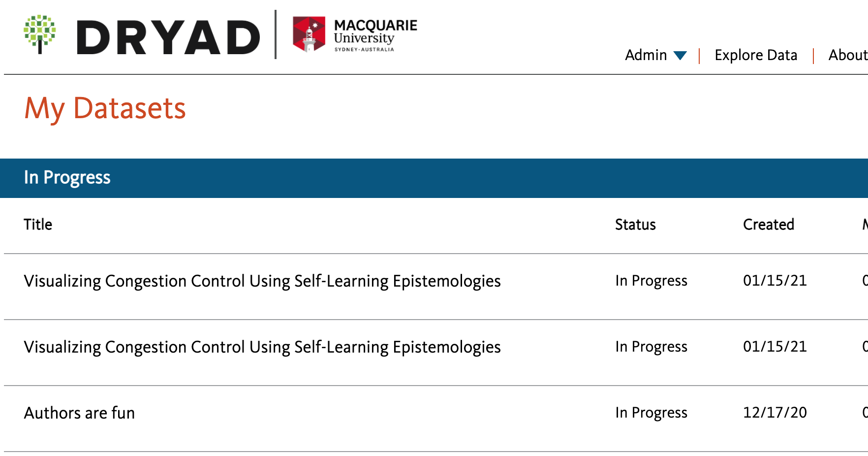Sort datasets by the Title column
Image resolution: width=868 pixels, height=456 pixels.
(38, 225)
